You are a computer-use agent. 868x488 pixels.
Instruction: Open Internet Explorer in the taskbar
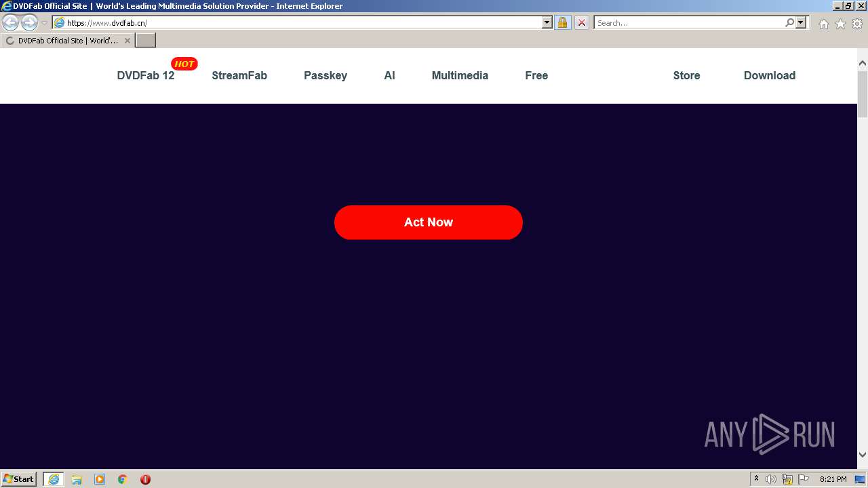click(x=54, y=479)
